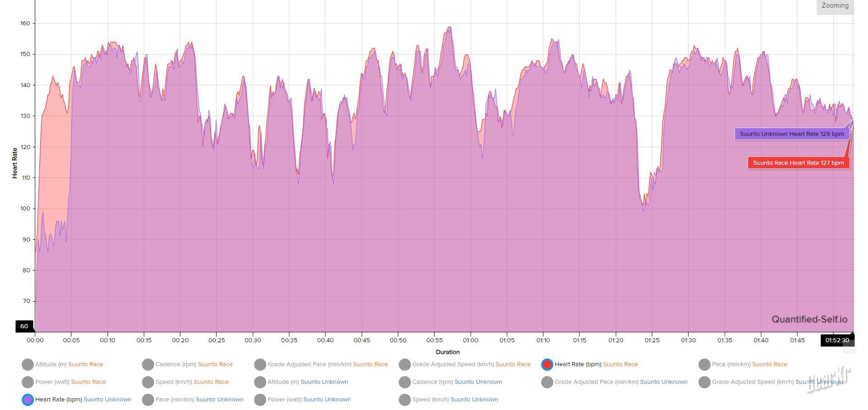Toggle Cadence (rpm) Suunto Race series marker
Image resolution: width=868 pixels, height=410 pixels.
pos(148,364)
